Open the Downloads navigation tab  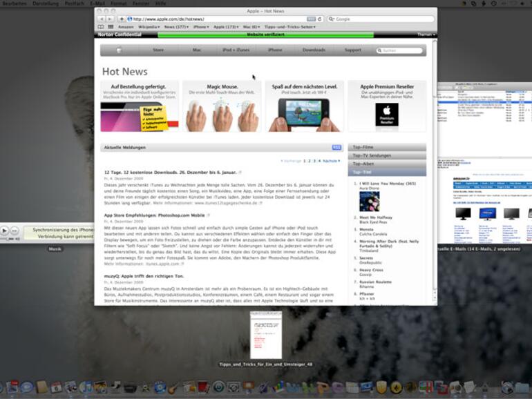(x=314, y=50)
